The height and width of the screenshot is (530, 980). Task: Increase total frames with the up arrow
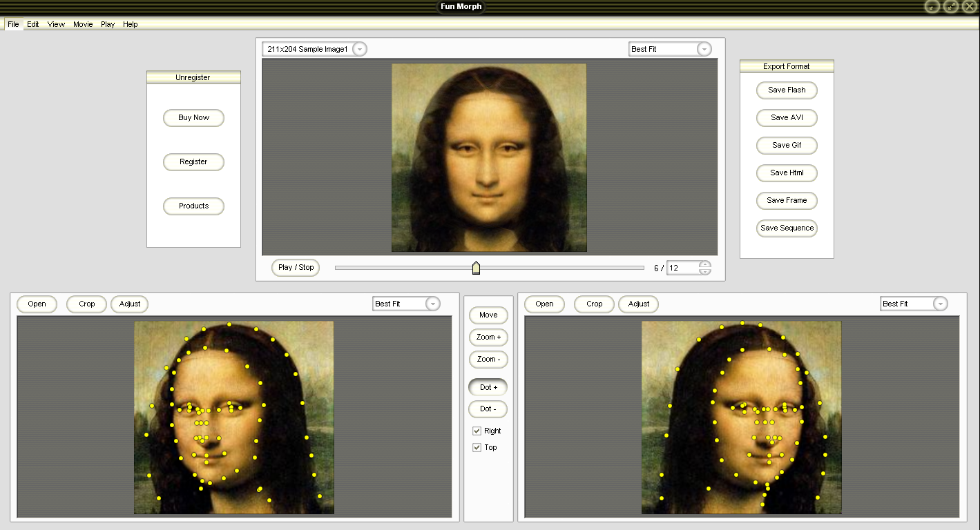[x=704, y=264]
